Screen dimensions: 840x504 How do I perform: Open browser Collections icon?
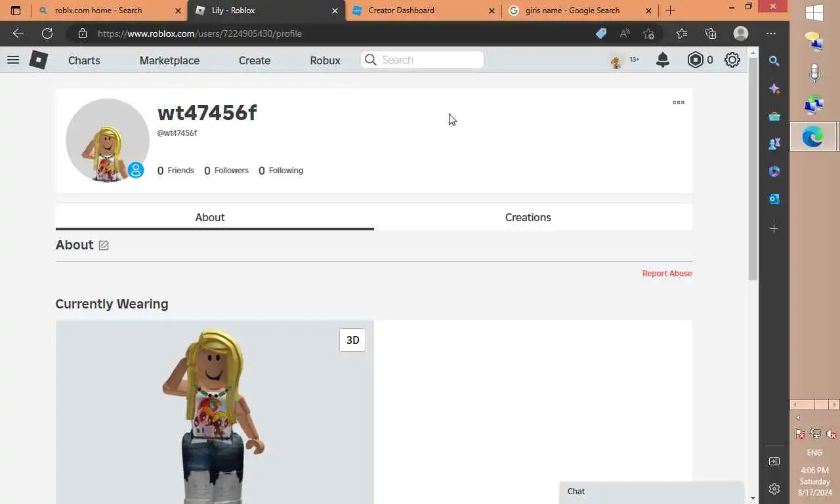coord(711,33)
